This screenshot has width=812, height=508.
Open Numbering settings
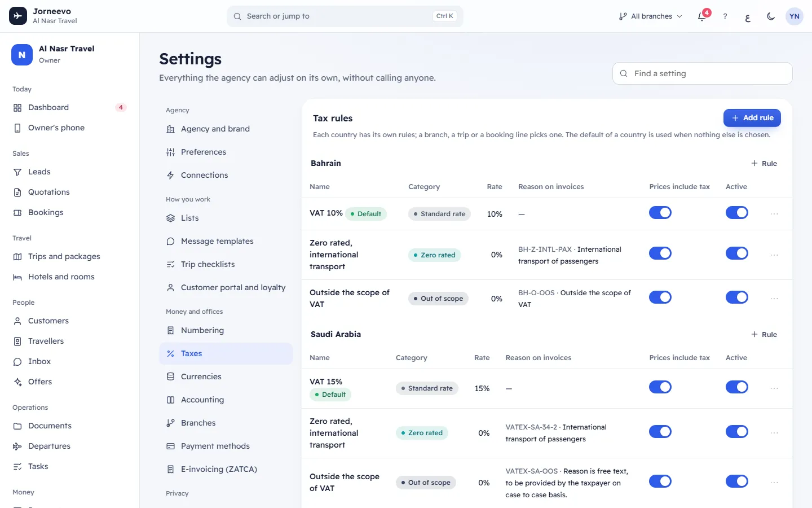226,330
